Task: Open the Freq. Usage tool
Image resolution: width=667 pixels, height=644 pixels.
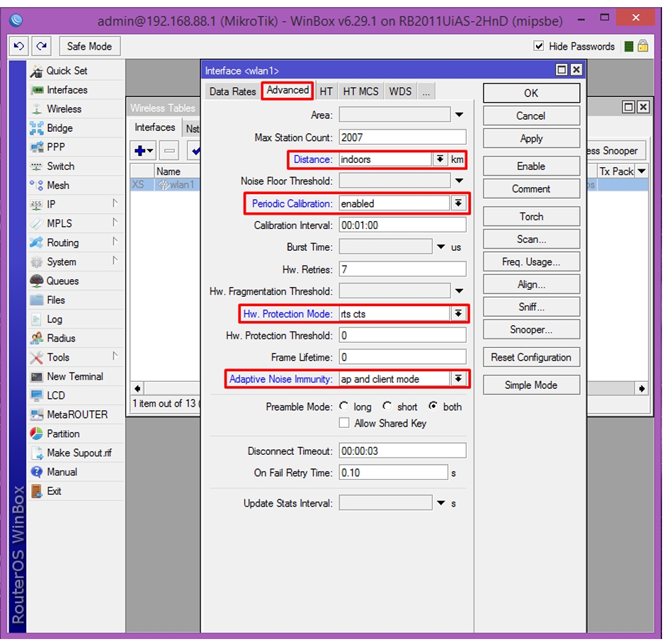Action: tap(531, 261)
